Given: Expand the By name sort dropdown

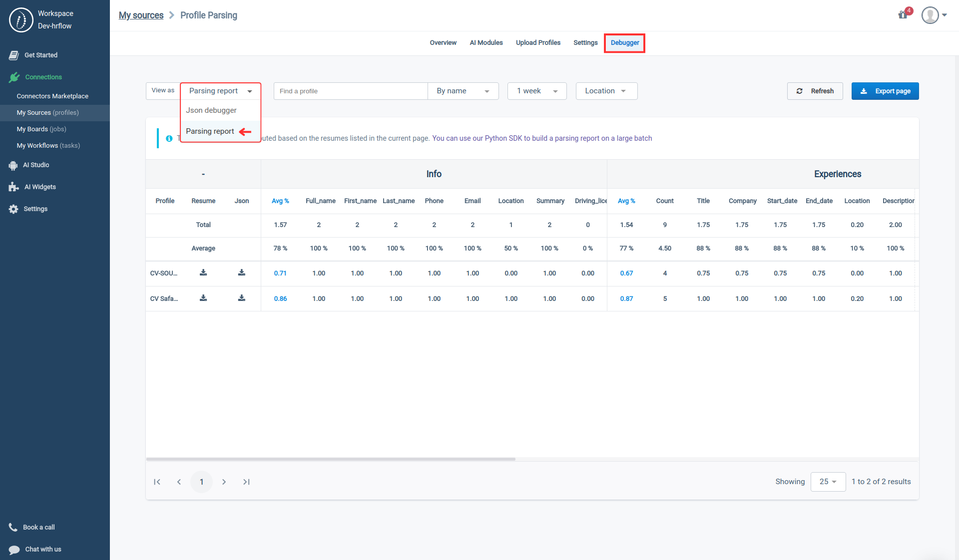Looking at the screenshot, I should click(x=463, y=91).
